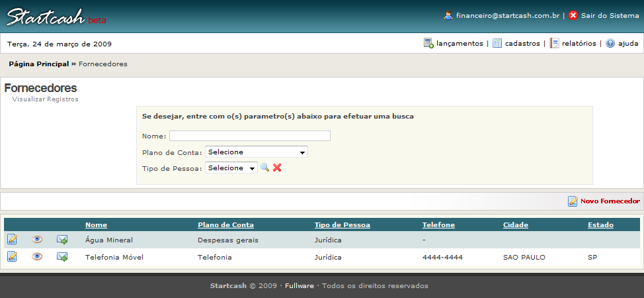Open the Tipo de Pessoa dropdown
The image size is (644, 298).
tap(231, 168)
